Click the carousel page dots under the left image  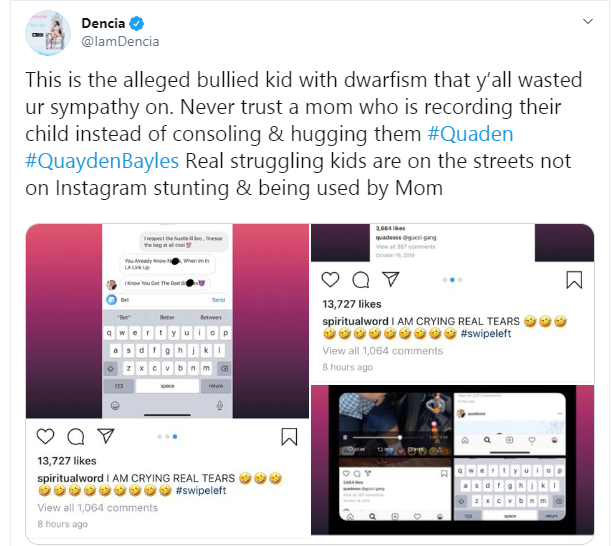tap(167, 437)
